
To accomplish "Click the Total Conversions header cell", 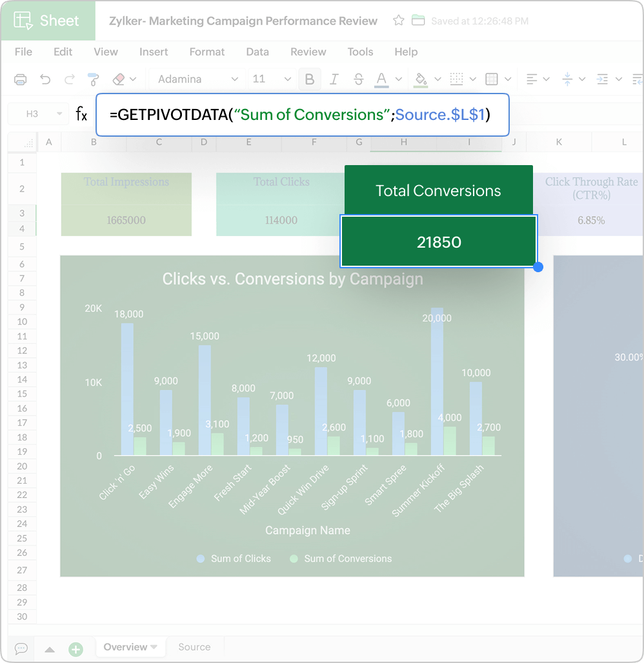I will coord(438,190).
